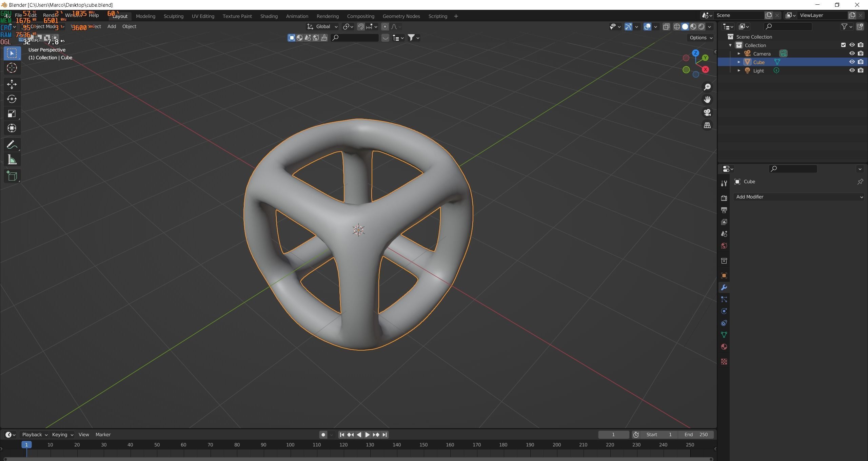Open the Material properties tab

724,347
